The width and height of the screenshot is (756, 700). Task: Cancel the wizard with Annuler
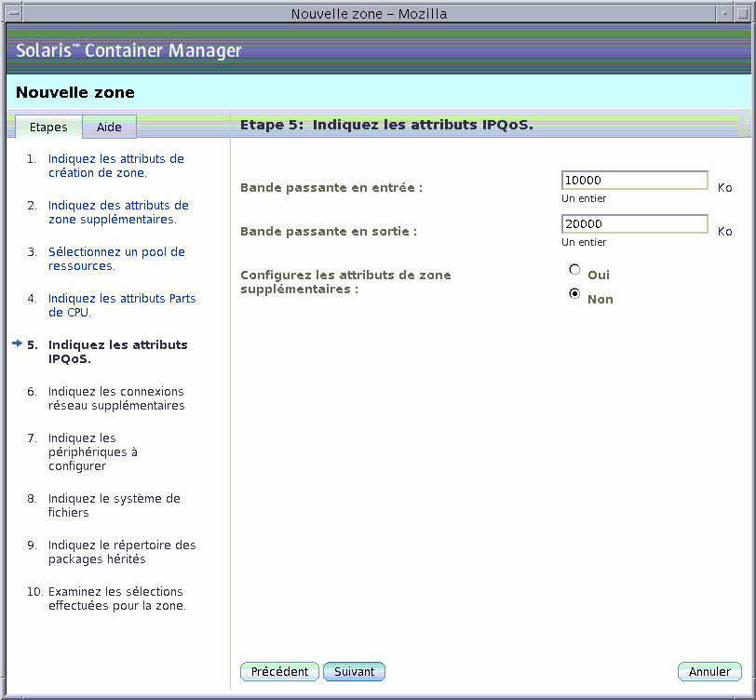point(709,671)
